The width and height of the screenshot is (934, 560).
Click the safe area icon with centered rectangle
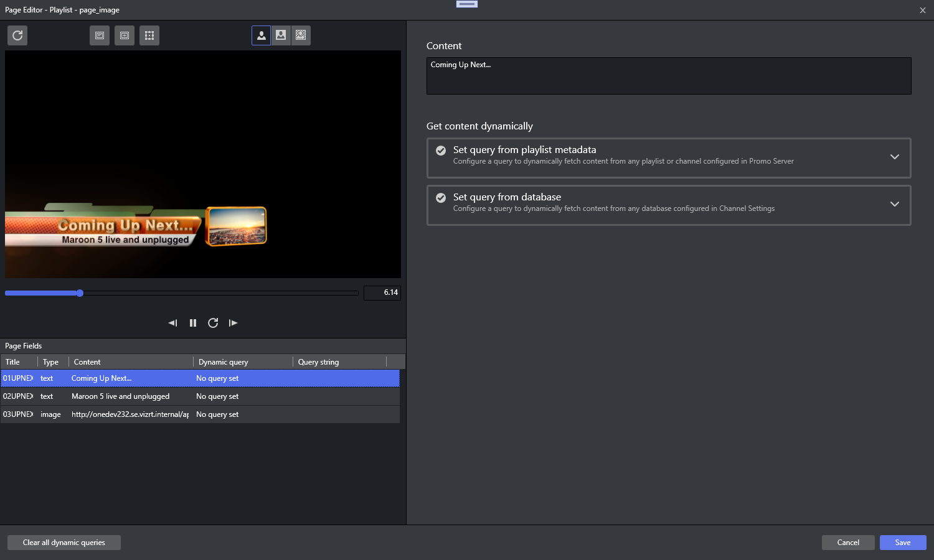125,35
